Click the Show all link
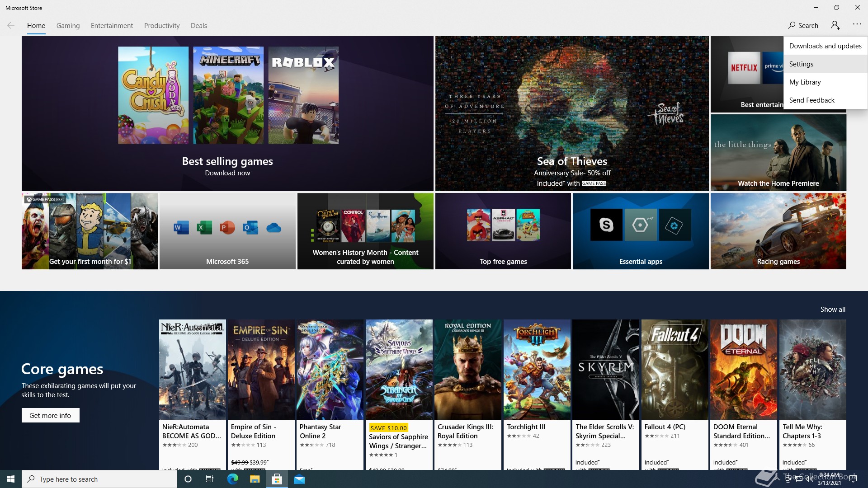The image size is (868, 488). click(x=832, y=310)
